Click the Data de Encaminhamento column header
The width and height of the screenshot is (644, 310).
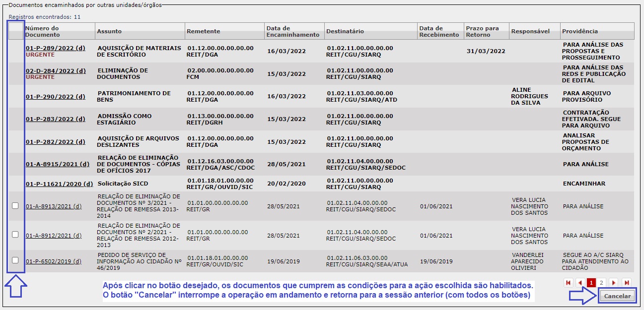(x=294, y=31)
